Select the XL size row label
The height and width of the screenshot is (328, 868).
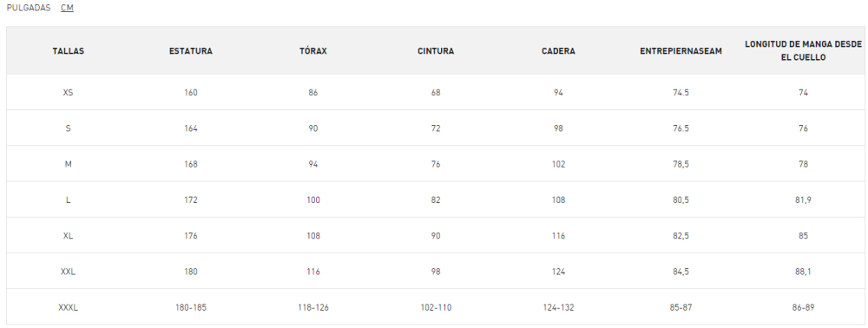(x=68, y=236)
